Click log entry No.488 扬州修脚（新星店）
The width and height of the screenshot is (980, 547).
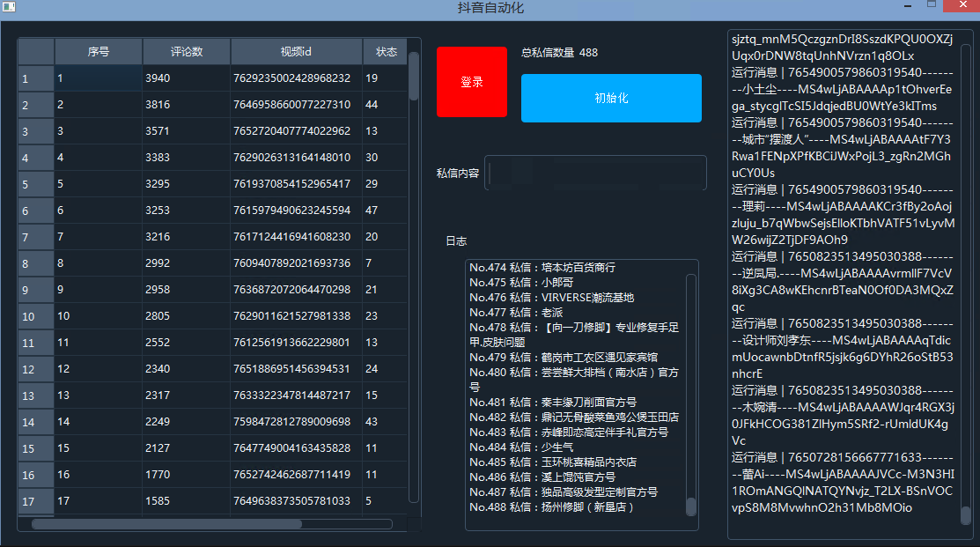pos(552,507)
